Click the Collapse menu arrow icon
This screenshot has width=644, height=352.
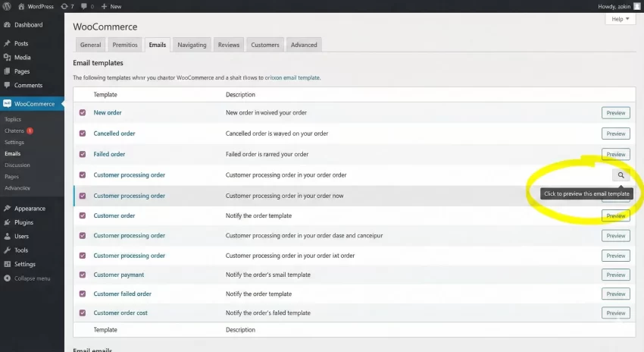7,278
